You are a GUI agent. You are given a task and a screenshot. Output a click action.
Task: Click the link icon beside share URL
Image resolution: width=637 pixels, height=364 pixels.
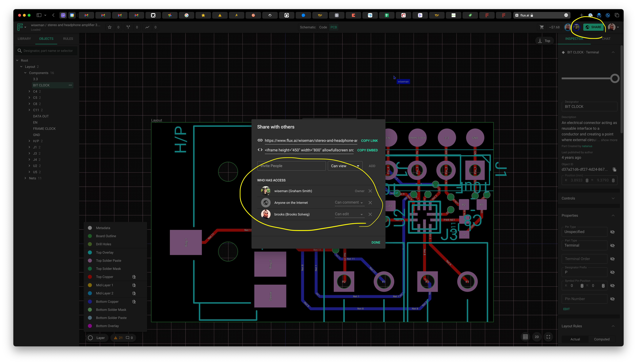coord(260,140)
